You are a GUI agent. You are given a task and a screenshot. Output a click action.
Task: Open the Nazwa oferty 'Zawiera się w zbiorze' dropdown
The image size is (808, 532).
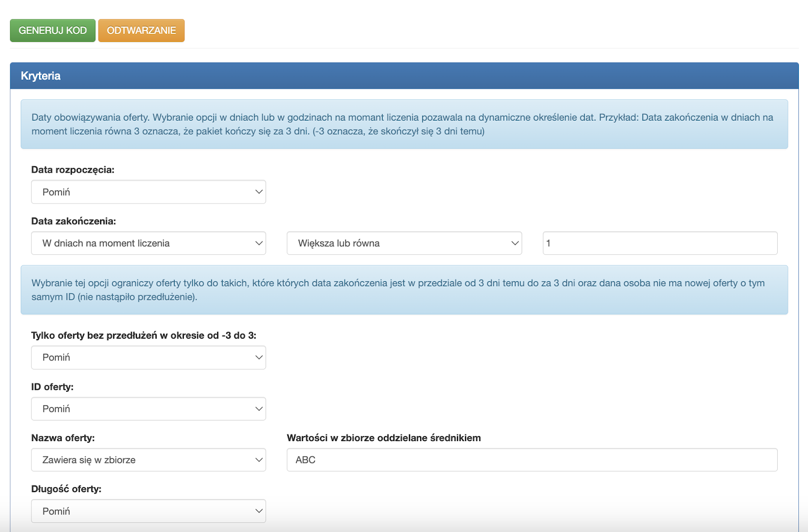[148, 460]
